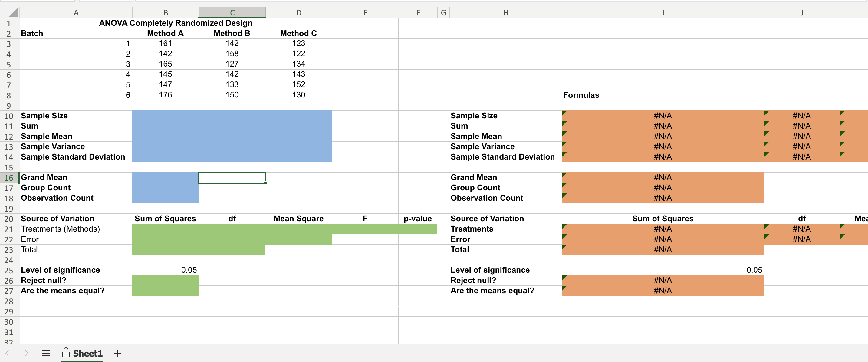Click the error flag on the Grand Mean #N/A cell
The image size is (868, 362).
[x=564, y=174]
